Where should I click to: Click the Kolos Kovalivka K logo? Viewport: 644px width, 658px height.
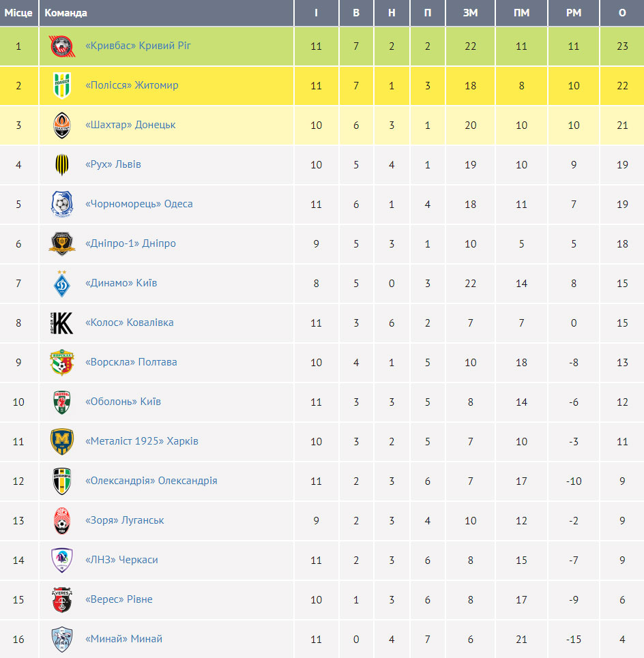(x=61, y=323)
